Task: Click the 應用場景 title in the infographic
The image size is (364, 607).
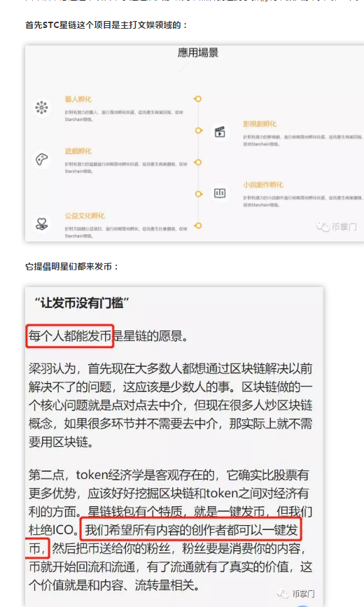Action: (198, 53)
